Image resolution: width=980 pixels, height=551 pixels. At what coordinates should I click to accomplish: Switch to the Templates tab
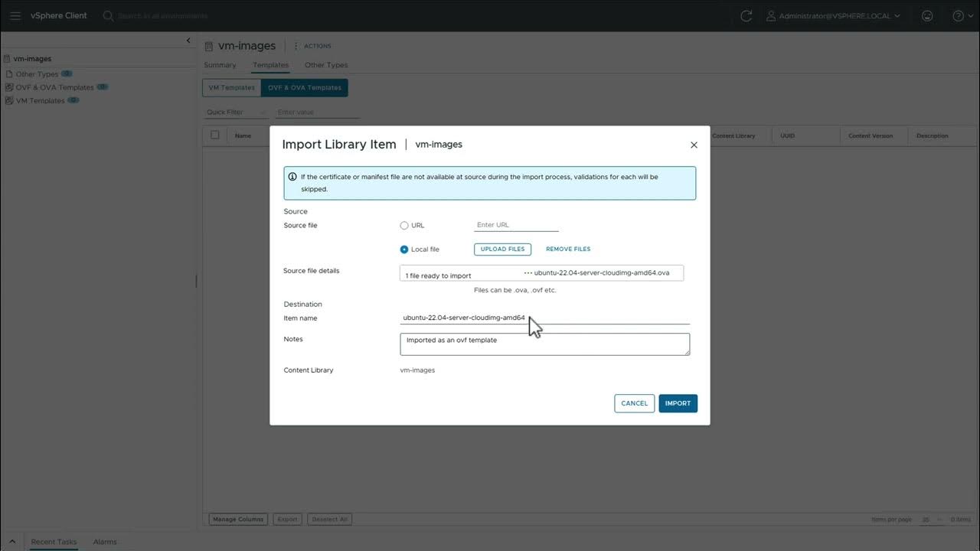click(x=270, y=65)
